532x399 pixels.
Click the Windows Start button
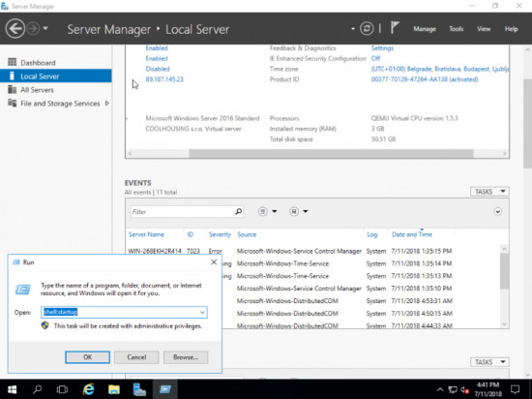coord(13,389)
